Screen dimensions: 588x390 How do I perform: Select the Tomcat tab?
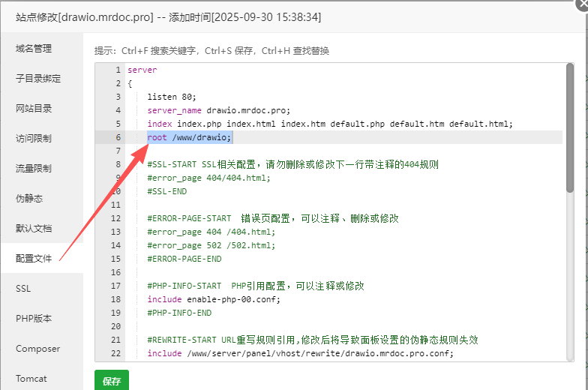tap(32, 379)
